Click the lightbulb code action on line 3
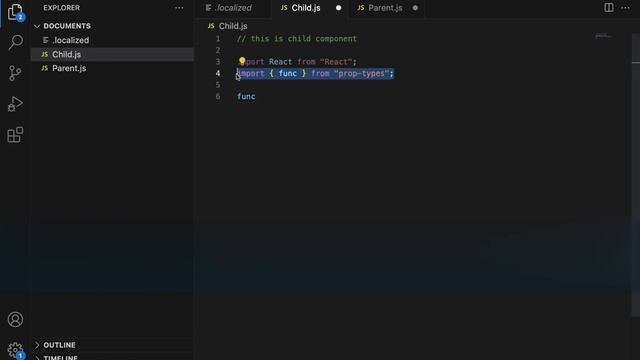The image size is (640, 360). point(242,61)
